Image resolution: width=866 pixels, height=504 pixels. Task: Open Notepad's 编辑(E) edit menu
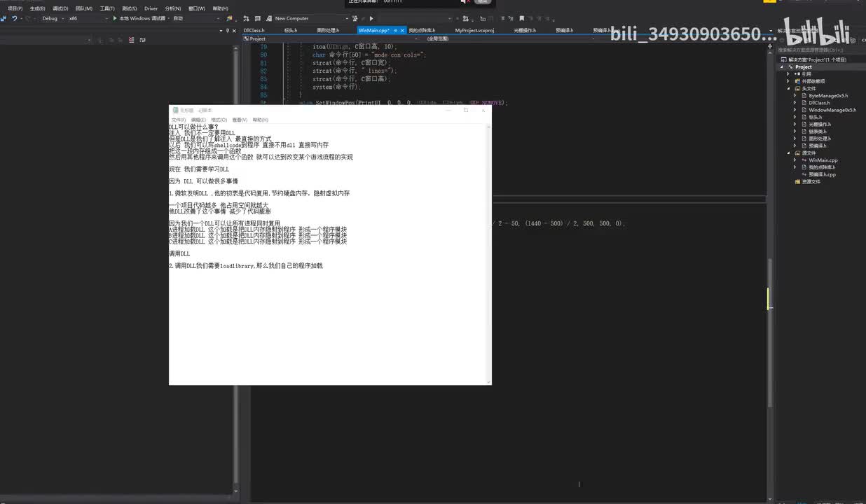pos(199,120)
